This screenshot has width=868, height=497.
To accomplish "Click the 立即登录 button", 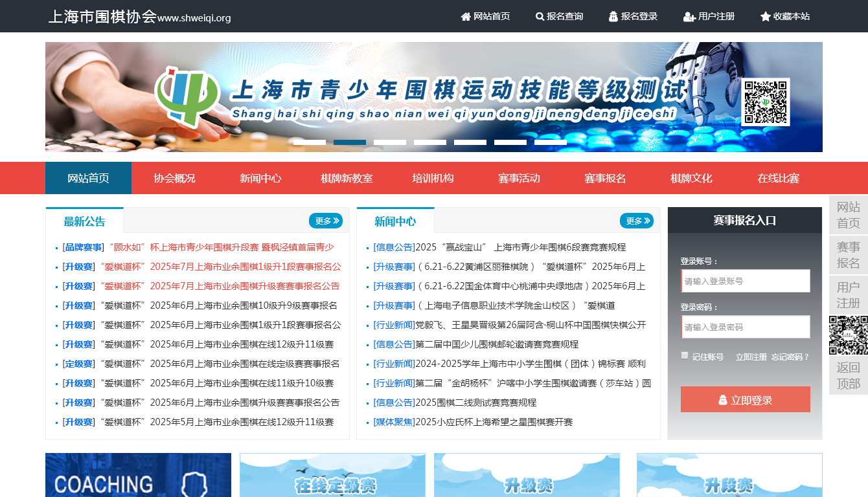I will [x=746, y=399].
